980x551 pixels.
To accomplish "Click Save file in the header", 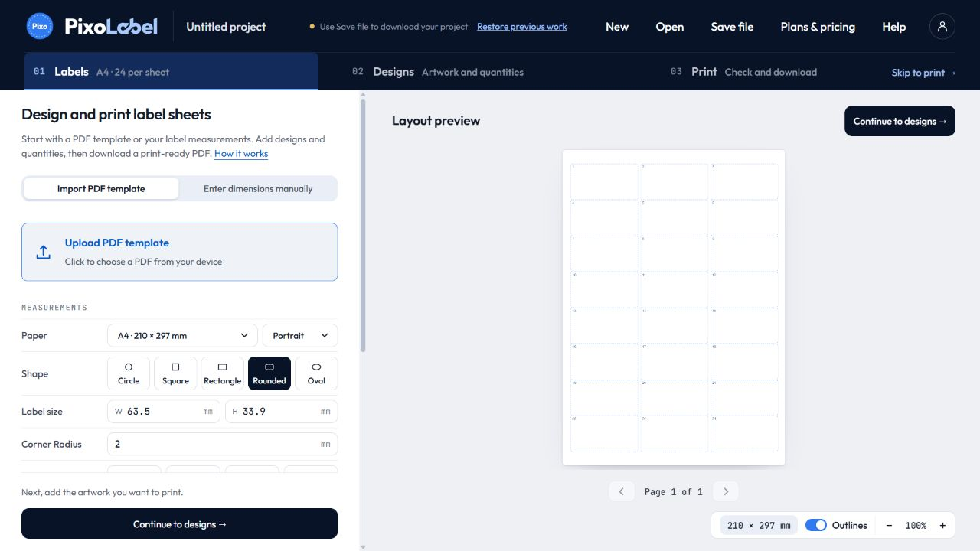I will point(732,27).
